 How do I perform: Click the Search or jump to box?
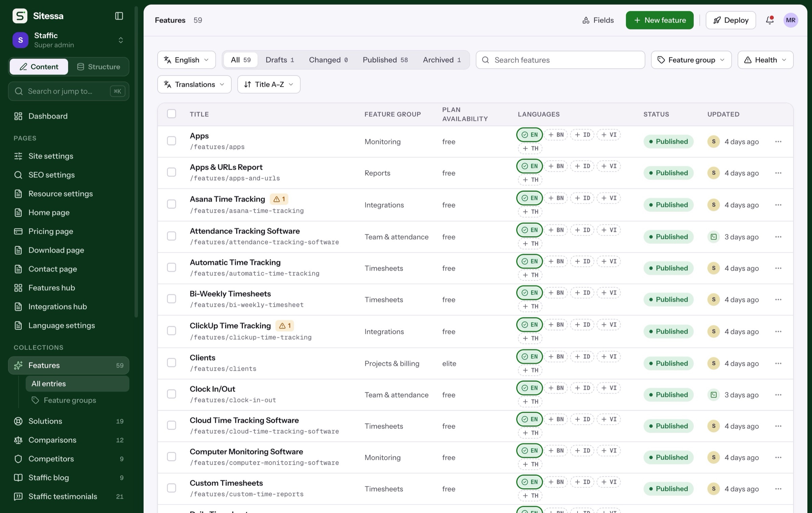69,91
